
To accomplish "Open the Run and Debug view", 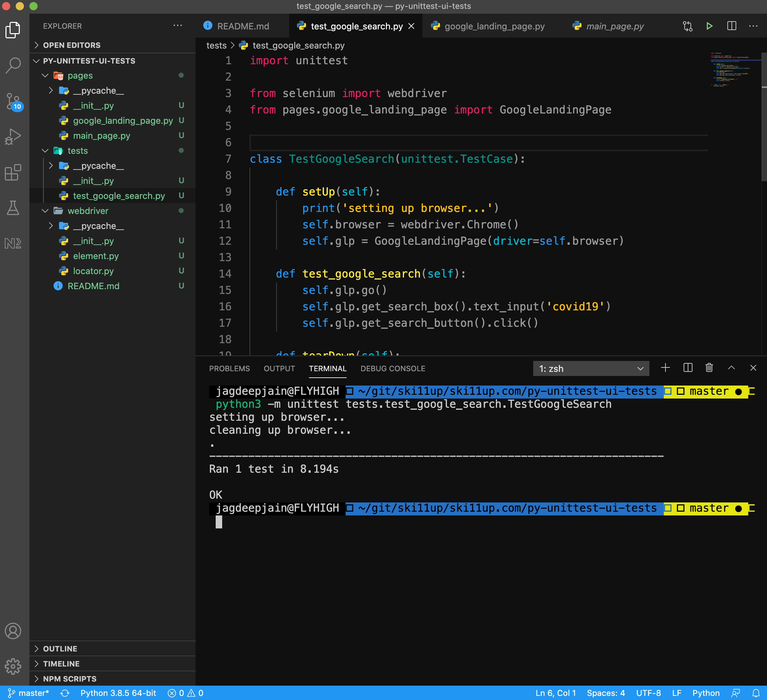I will coord(13,137).
